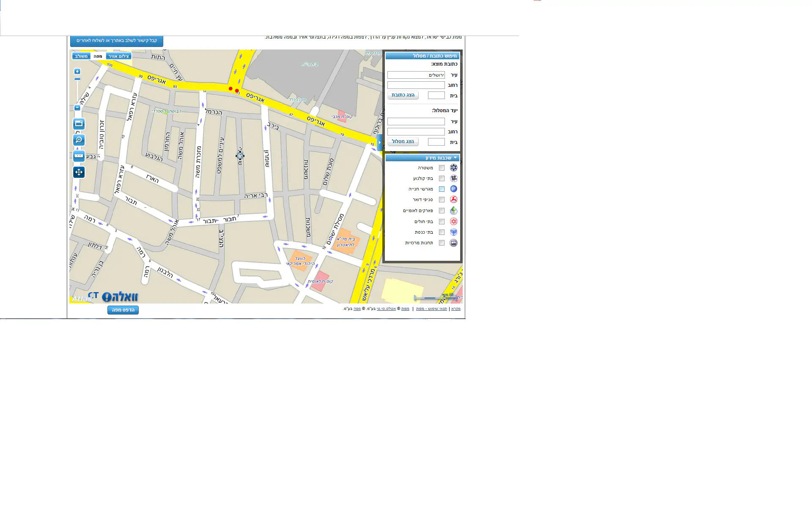Collapse the information layers (שכבות מידע) panel
The image size is (812, 508).
(x=455, y=158)
